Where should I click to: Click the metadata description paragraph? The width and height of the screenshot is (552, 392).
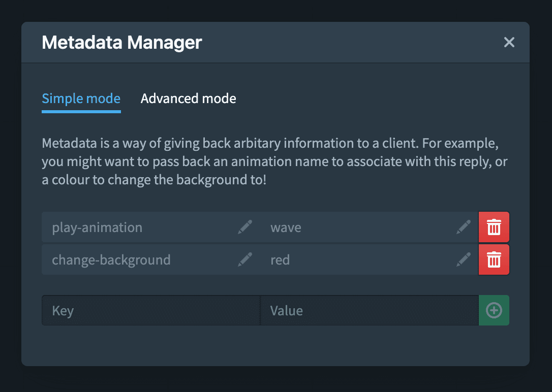click(274, 161)
